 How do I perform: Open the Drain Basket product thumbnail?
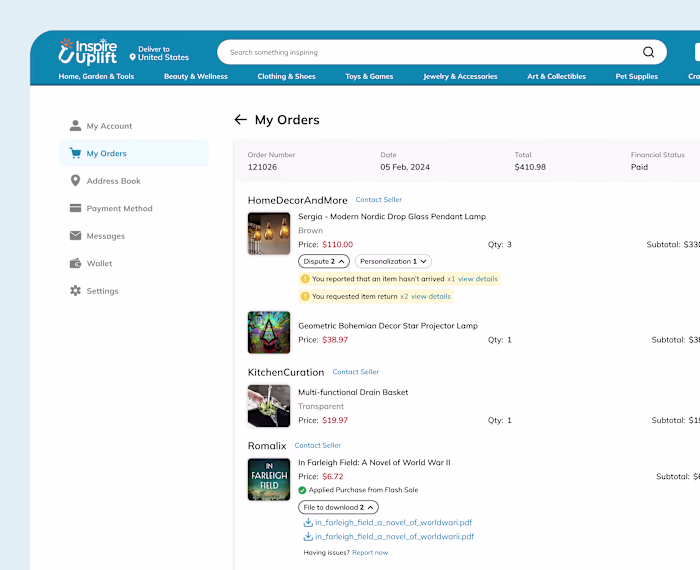pos(269,406)
